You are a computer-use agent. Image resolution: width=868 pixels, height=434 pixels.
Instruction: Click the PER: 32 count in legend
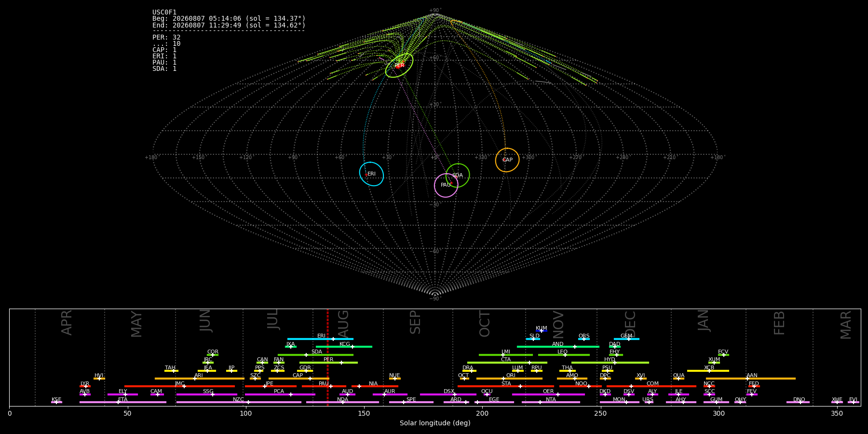[166, 37]
